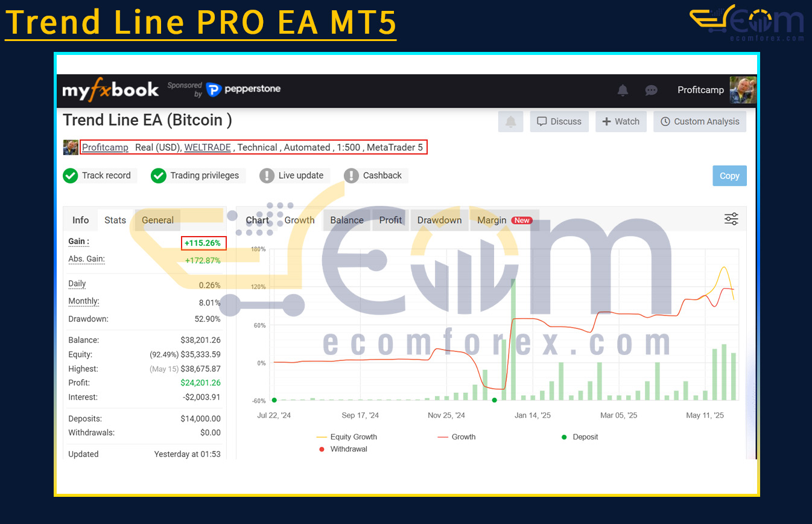Click the Monthly label
This screenshot has width=812, height=524.
[84, 301]
